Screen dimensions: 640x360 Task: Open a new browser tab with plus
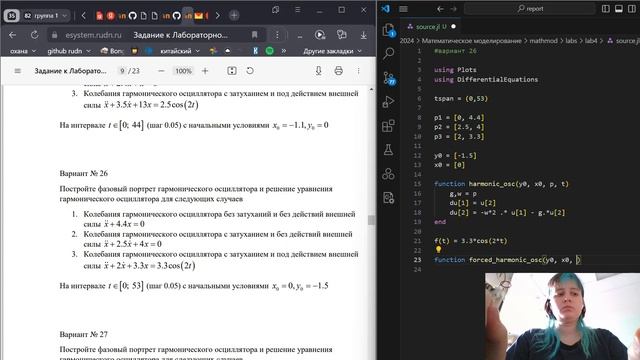click(x=234, y=16)
